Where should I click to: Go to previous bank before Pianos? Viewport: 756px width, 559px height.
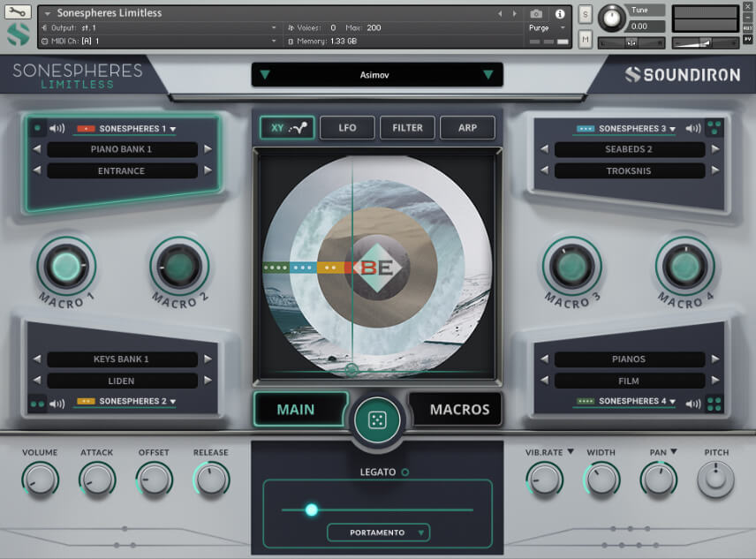[x=544, y=359]
